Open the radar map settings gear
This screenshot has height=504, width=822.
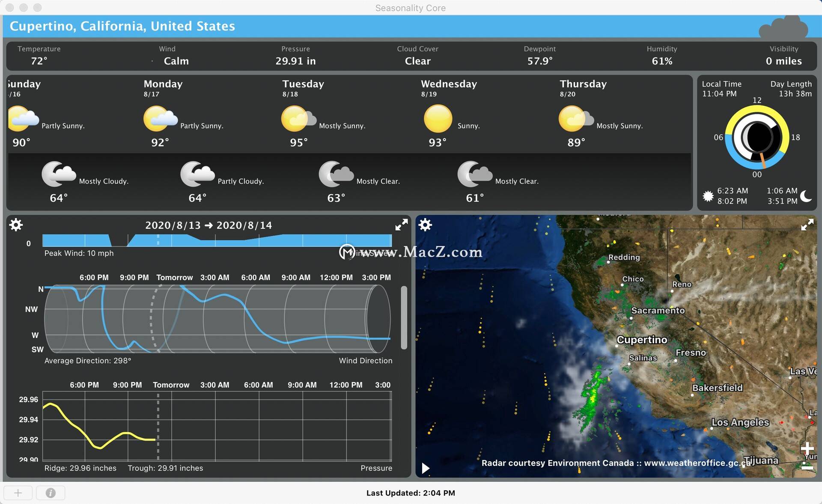tap(425, 225)
